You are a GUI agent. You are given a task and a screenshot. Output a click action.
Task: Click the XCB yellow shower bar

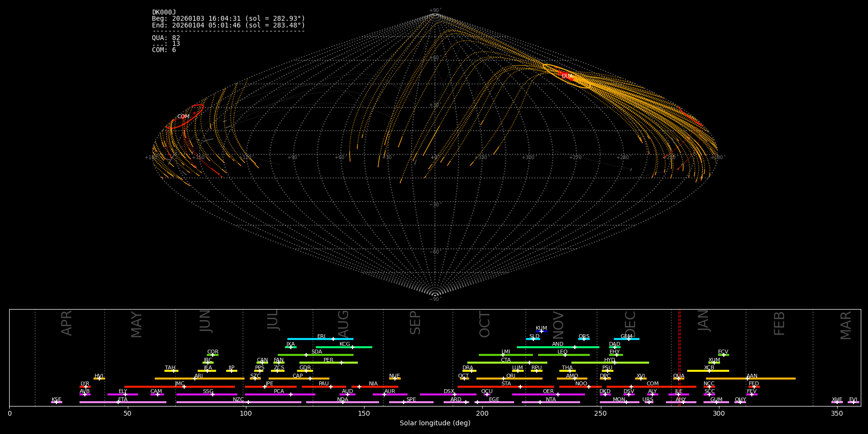coord(708,371)
